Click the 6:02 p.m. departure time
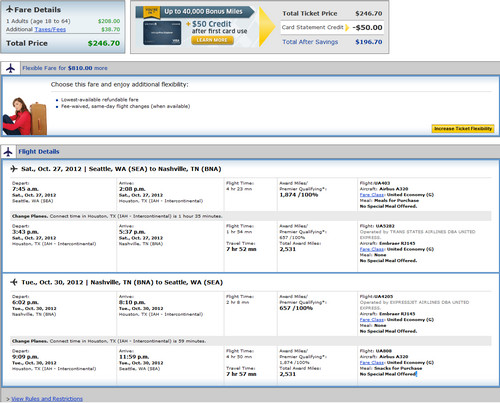The width and height of the screenshot is (500, 403). (25, 302)
